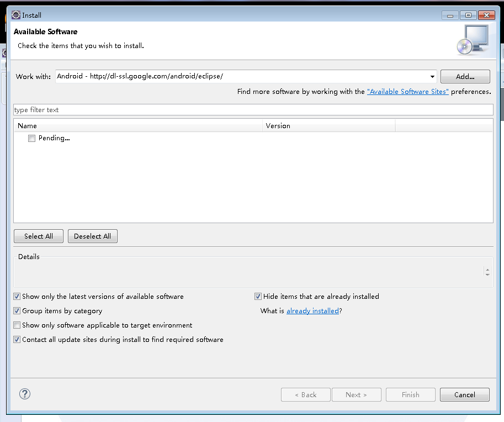The width and height of the screenshot is (504, 422).
Task: Click the < Back button
Action: point(306,395)
